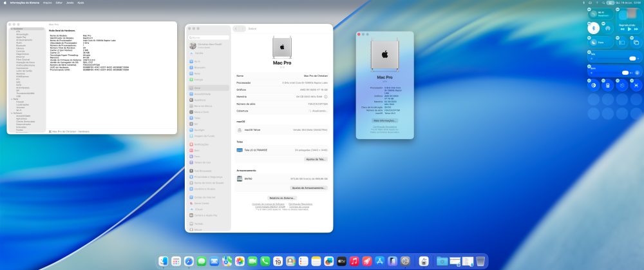The image size is (644, 270).
Task: Open Apple TV app in Dock
Action: coord(341,261)
